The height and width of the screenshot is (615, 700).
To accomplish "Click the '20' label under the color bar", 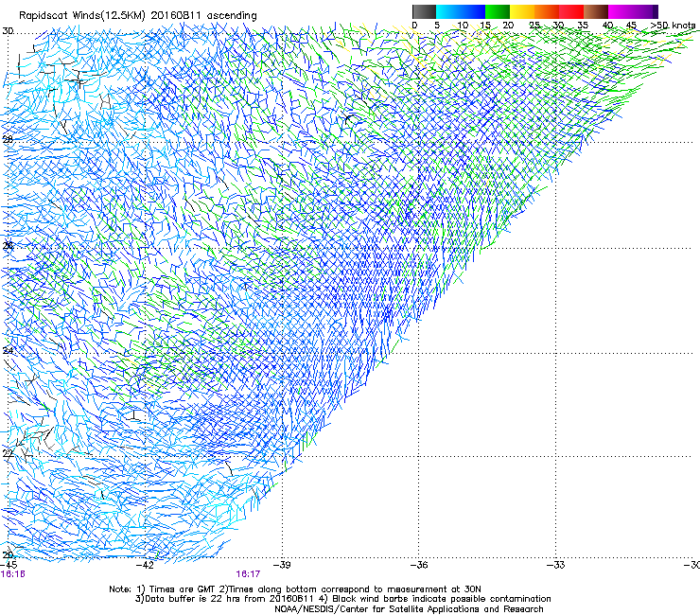I will point(508,25).
